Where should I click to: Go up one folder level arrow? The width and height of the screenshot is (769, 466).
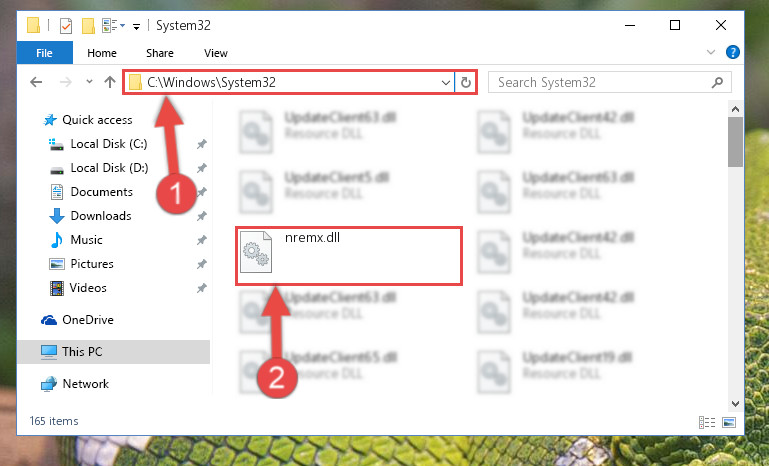(x=110, y=82)
